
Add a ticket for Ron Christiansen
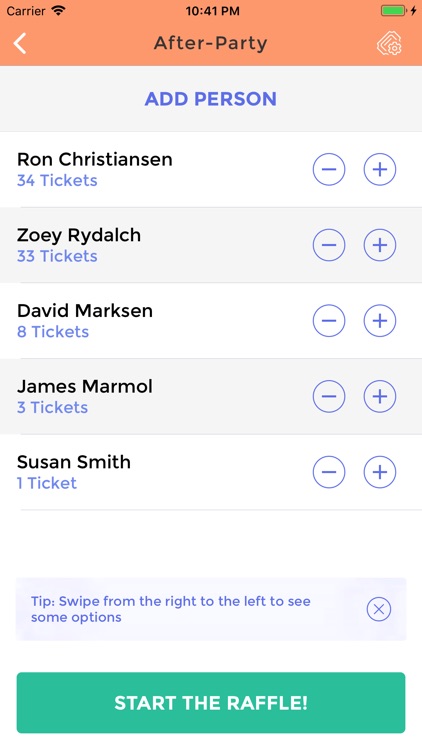[380, 169]
